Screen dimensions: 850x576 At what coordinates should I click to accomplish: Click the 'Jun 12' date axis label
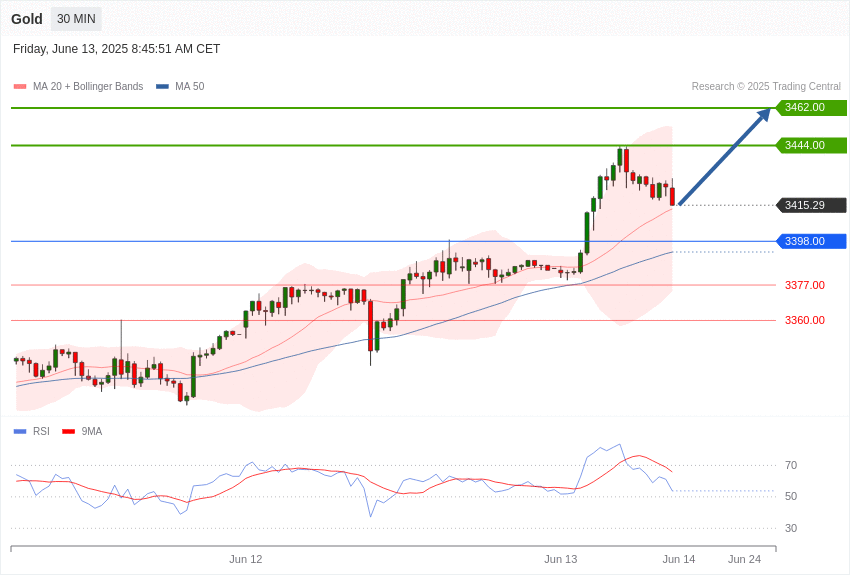pyautogui.click(x=246, y=559)
